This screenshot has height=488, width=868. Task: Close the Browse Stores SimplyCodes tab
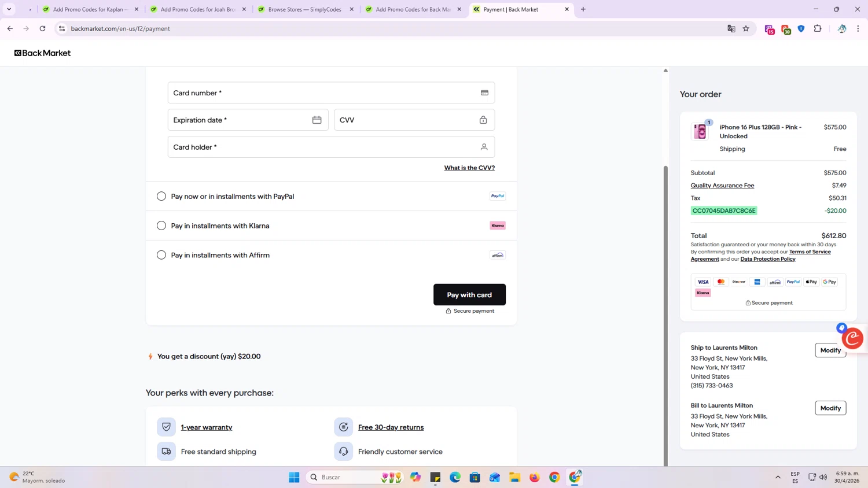(351, 9)
